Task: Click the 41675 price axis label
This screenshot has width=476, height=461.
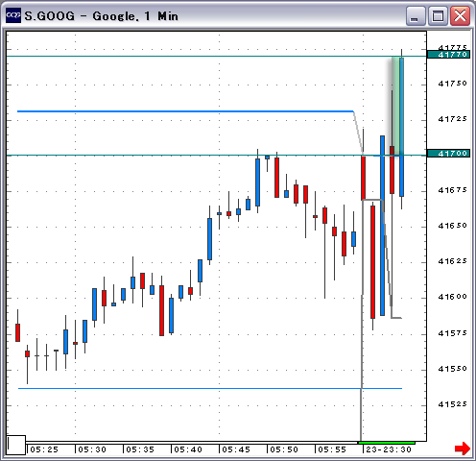Action: click(452, 190)
